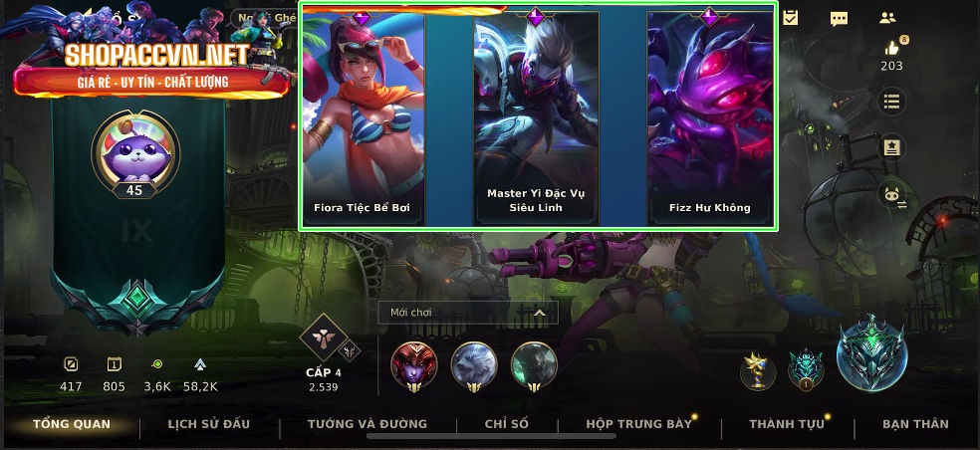The image size is (980, 450).
Task: Go to the Thành Tựu tab
Action: click(787, 424)
